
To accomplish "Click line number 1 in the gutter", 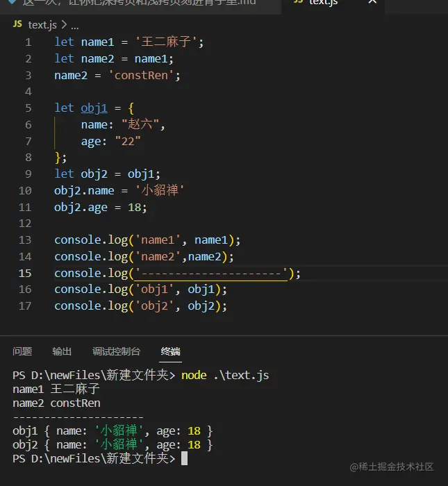I will click(28, 42).
